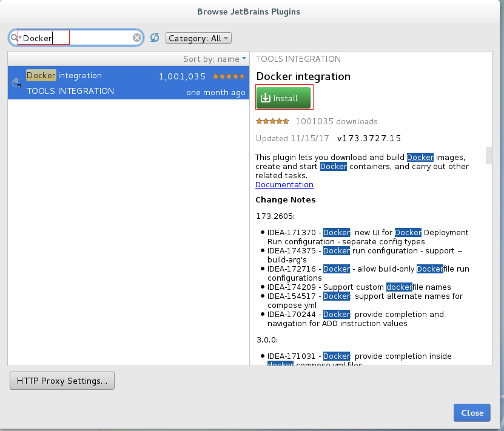Screen dimensions: 504x431
Task: Click the IDEA-172716 change note line
Action: (x=368, y=273)
